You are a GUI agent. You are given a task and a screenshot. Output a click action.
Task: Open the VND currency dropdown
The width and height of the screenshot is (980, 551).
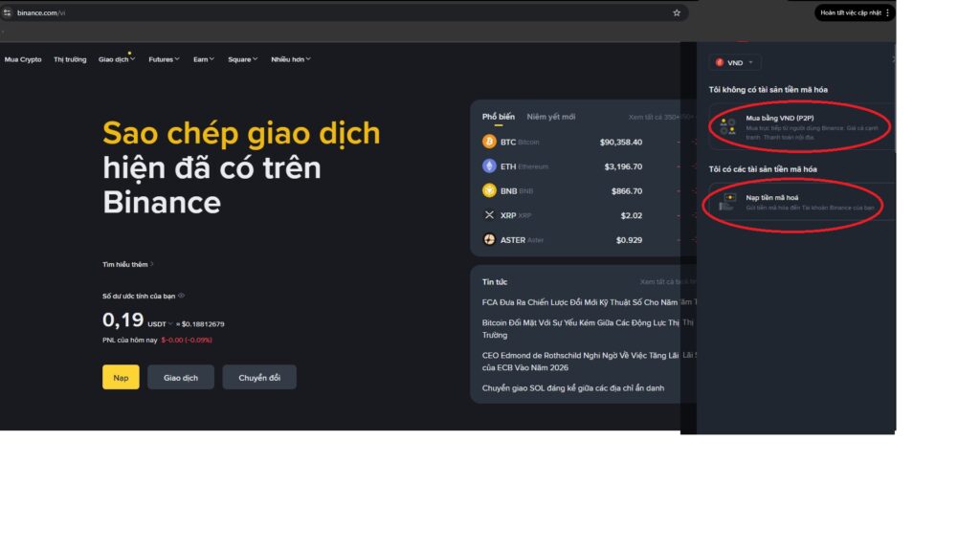pos(735,62)
